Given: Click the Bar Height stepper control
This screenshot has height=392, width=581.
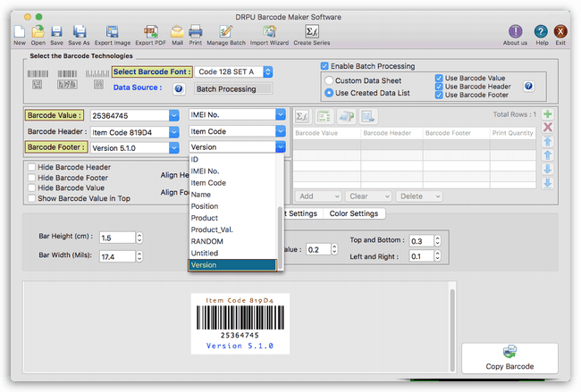Looking at the screenshot, I should click(138, 238).
